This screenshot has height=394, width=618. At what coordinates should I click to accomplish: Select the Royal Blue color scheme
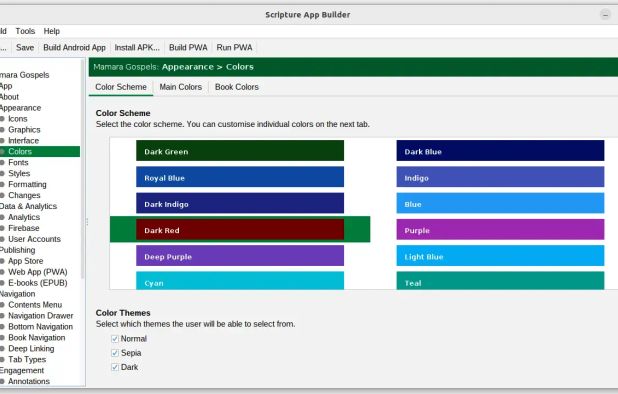click(x=240, y=177)
